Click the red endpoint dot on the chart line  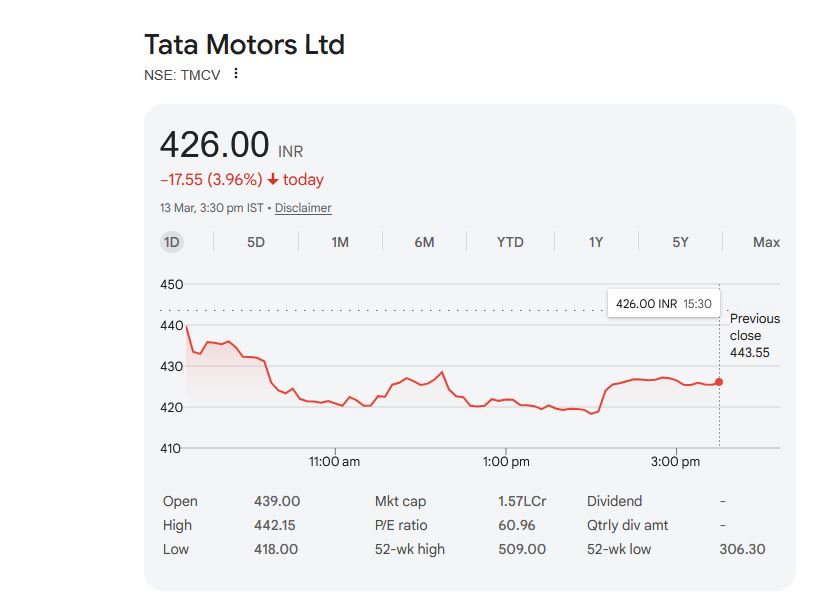[718, 382]
